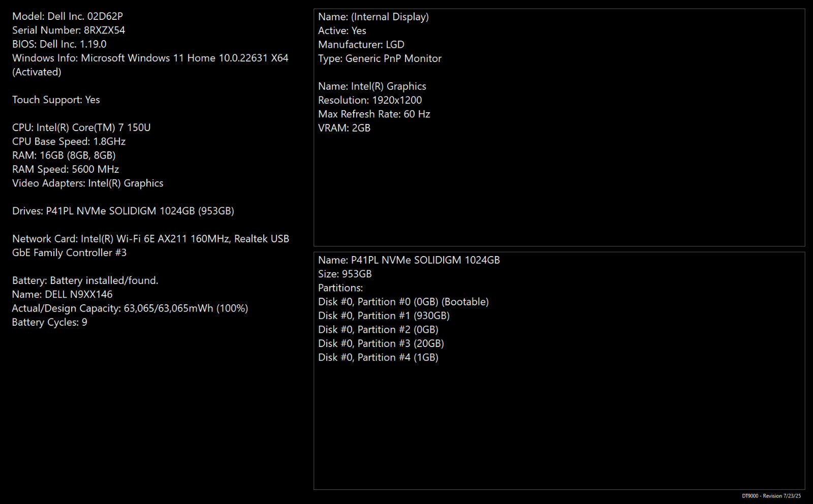The width and height of the screenshot is (813, 504).
Task: Click Disk #0, Partition #3 (20GB)
Action: [x=381, y=343]
